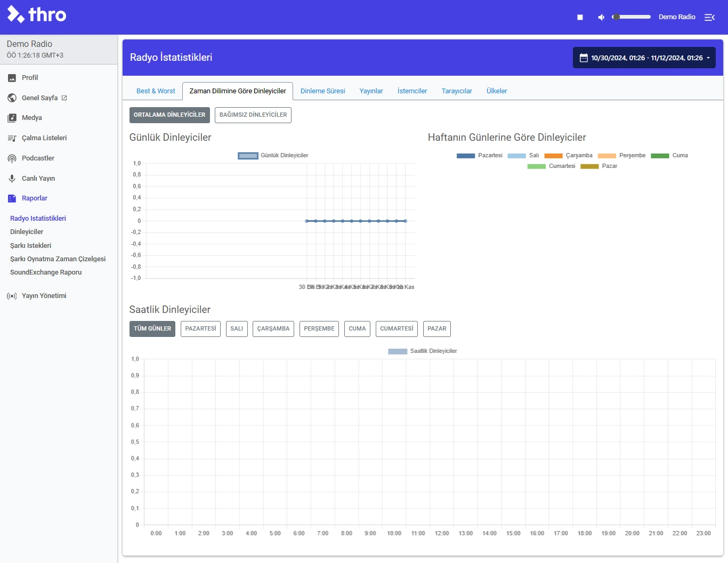The width and height of the screenshot is (728, 563).
Task: Filter hourly listeners by Pazar button
Action: point(437,329)
